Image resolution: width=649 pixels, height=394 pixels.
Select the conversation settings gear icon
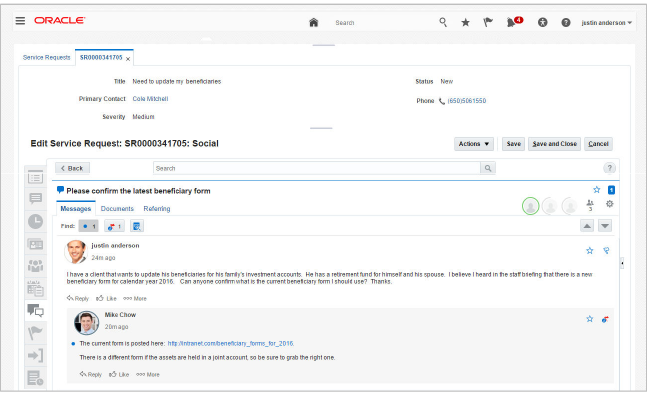[610, 204]
